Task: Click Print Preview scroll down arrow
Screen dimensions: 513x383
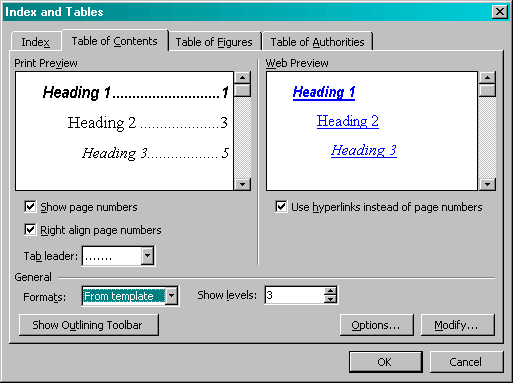Action: pos(242,184)
